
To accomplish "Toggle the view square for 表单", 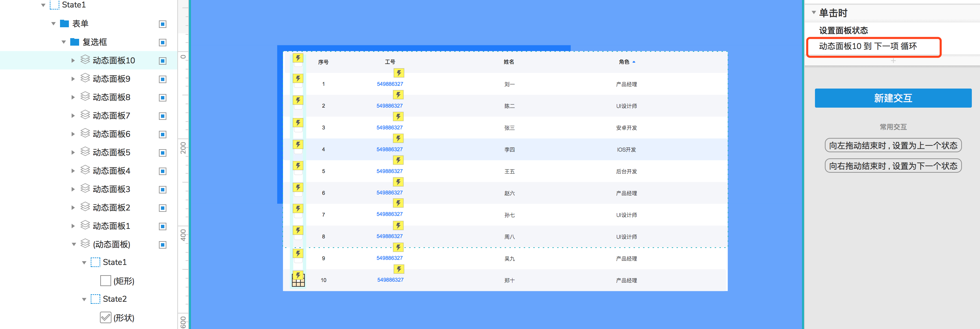I will tap(162, 24).
